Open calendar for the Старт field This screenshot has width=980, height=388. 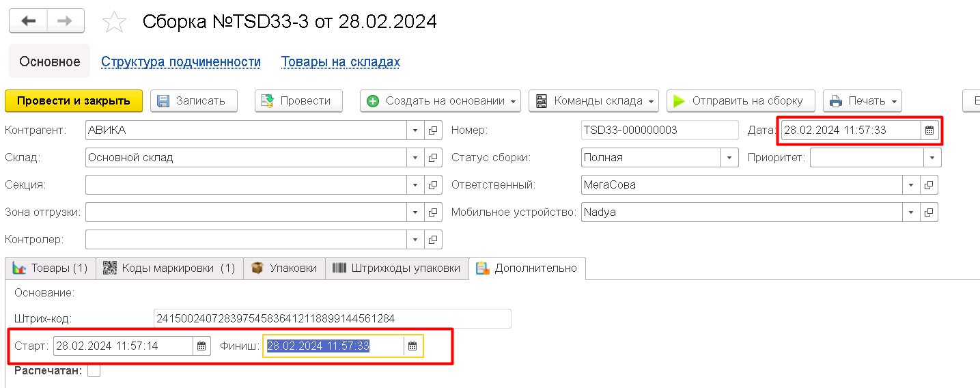pos(201,346)
